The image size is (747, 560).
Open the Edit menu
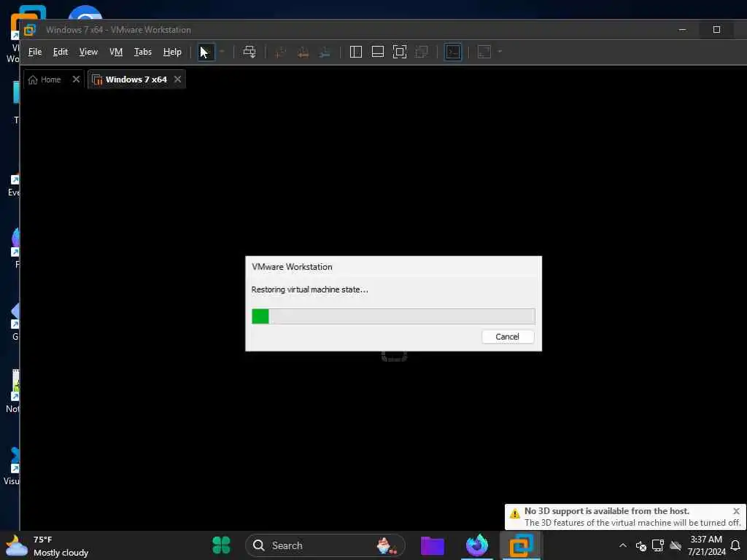[60, 52]
